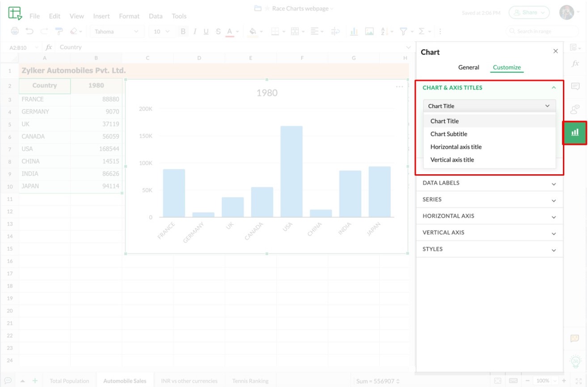Click the Share button
The height and width of the screenshot is (387, 588).
pyautogui.click(x=529, y=13)
